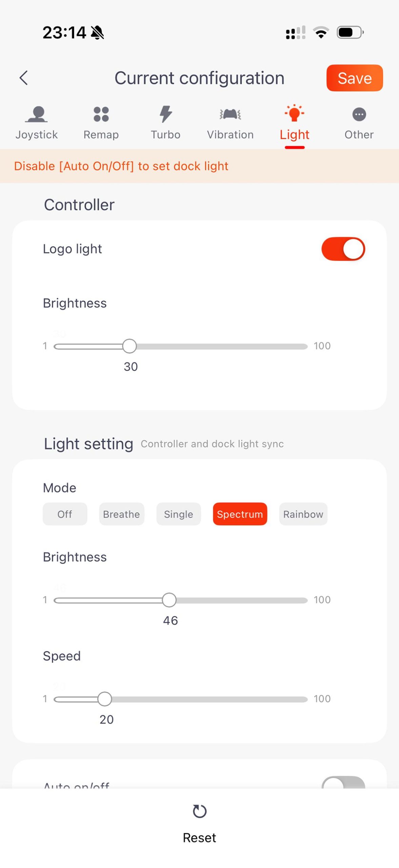The width and height of the screenshot is (399, 868).
Task: Tap the Disable Auto On/Off notice banner
Action: 199,166
